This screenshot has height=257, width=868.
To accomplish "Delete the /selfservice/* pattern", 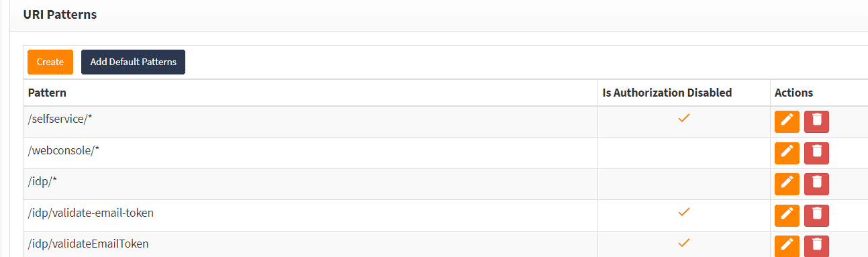I will point(816,121).
